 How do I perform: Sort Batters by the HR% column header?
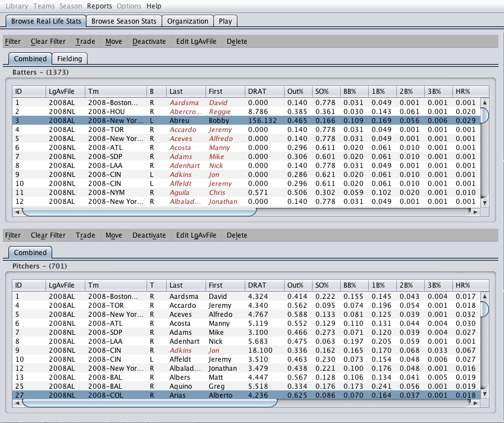click(x=470, y=92)
